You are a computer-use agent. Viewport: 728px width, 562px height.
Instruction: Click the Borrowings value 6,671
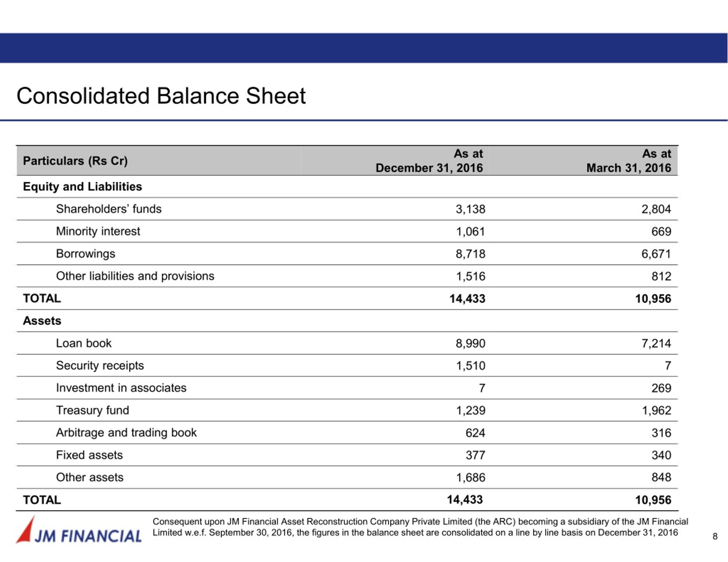[x=656, y=254]
